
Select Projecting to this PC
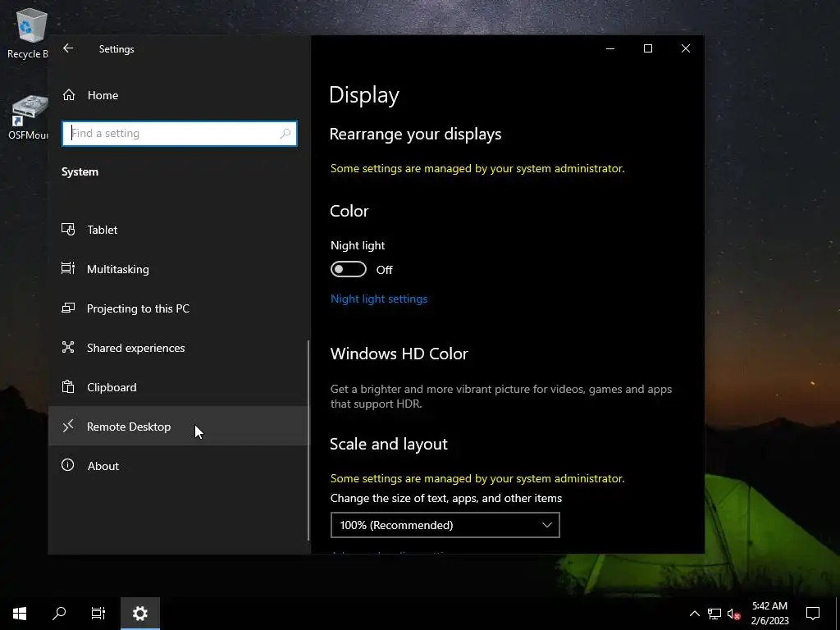click(179, 308)
